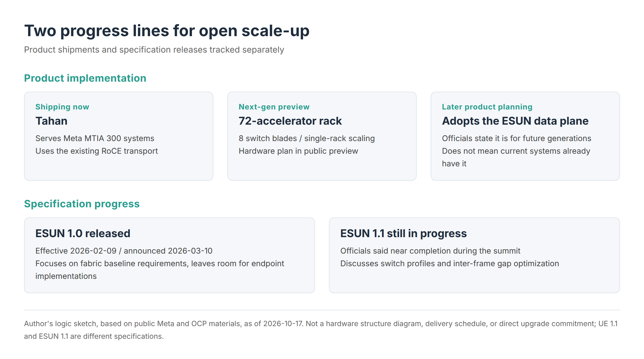Open the '72-accelerator rack' card heading

tap(290, 121)
